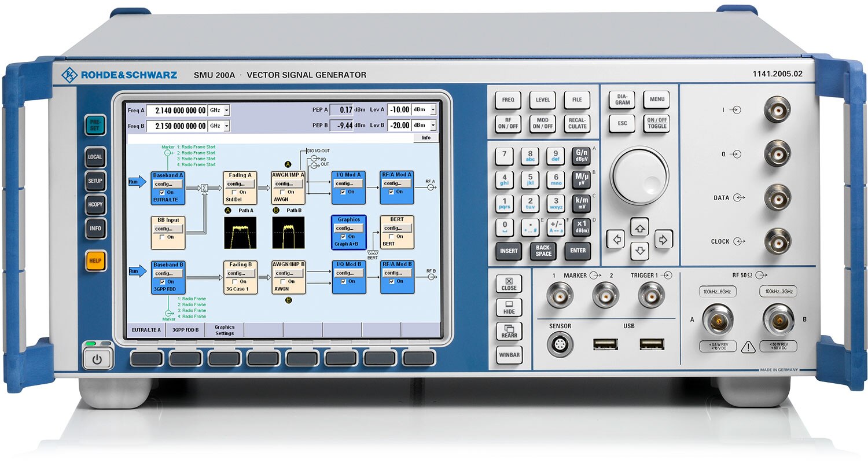
Task: Click the Freq A frequency value field
Action: (176, 110)
